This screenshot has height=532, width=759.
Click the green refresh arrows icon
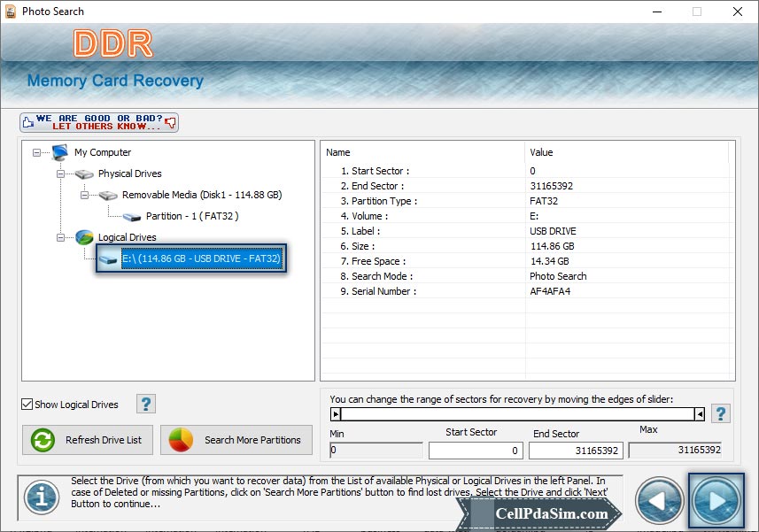click(43, 440)
